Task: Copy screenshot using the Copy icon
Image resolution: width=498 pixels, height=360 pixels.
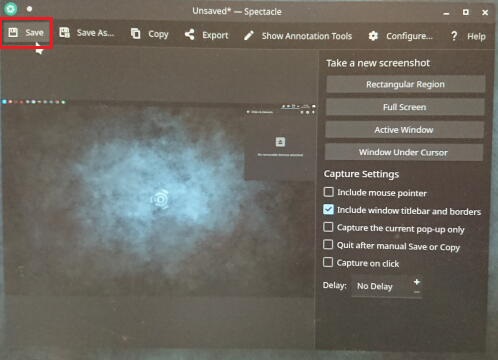Action: click(x=135, y=34)
